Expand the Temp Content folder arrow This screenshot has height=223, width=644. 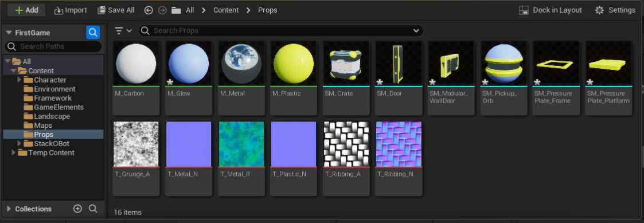tap(14, 152)
